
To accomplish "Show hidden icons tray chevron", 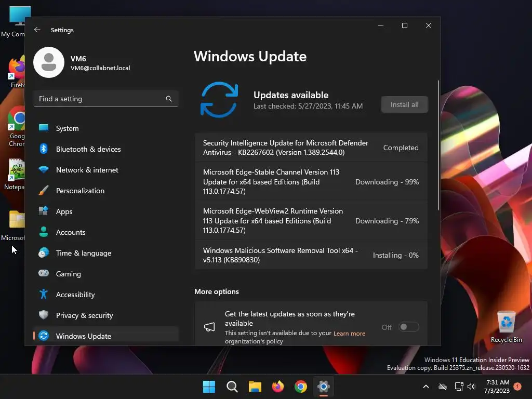I will 426,387.
